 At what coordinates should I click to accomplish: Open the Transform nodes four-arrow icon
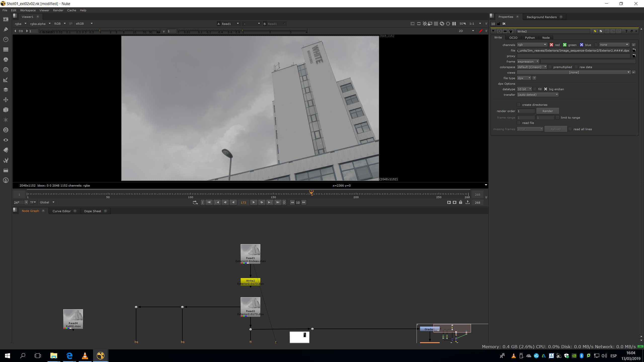pos(6,100)
